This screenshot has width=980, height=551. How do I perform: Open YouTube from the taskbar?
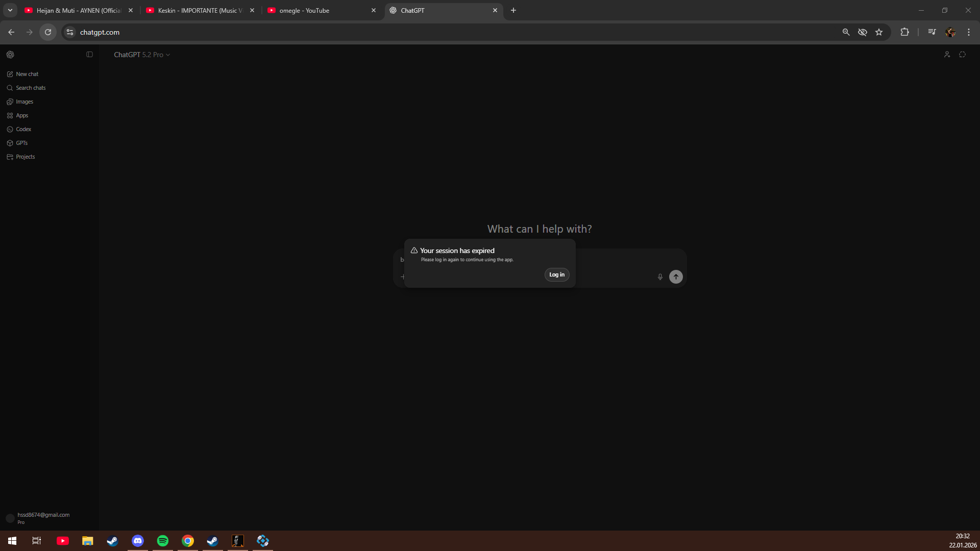click(x=63, y=541)
